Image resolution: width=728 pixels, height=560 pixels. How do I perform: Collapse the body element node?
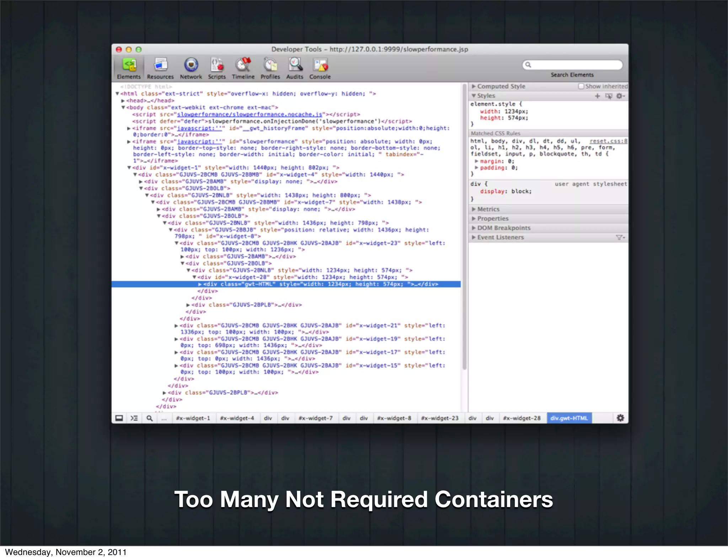pos(123,107)
